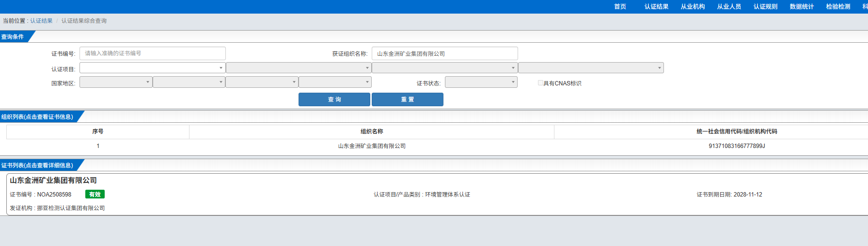Select the 序号 column header

click(98, 131)
